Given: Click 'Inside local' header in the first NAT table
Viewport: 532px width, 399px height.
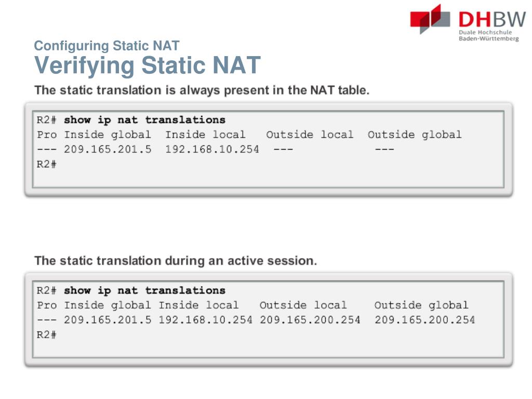Looking at the screenshot, I should point(205,135).
